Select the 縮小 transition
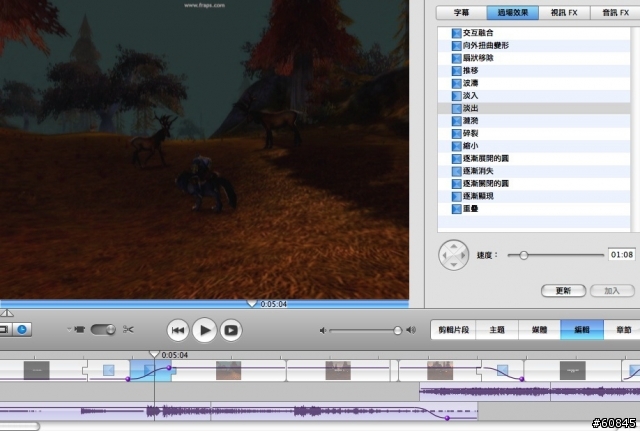The height and width of the screenshot is (431, 640). click(534, 146)
